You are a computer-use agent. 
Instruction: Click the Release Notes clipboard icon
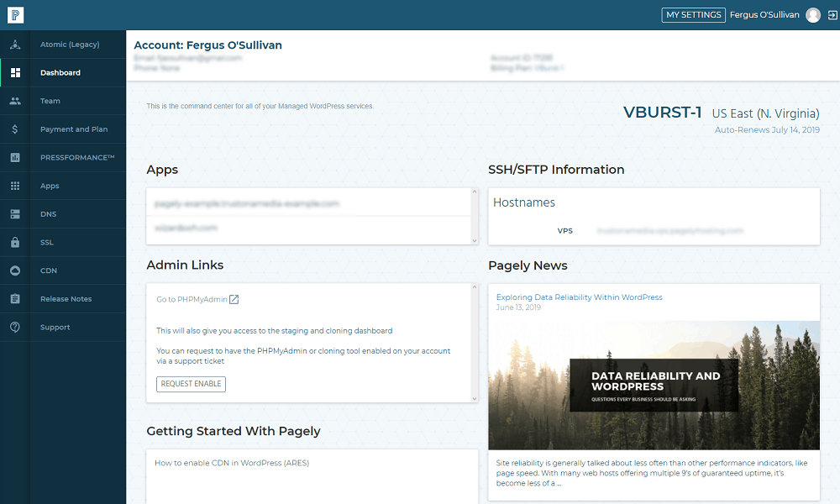pos(15,299)
